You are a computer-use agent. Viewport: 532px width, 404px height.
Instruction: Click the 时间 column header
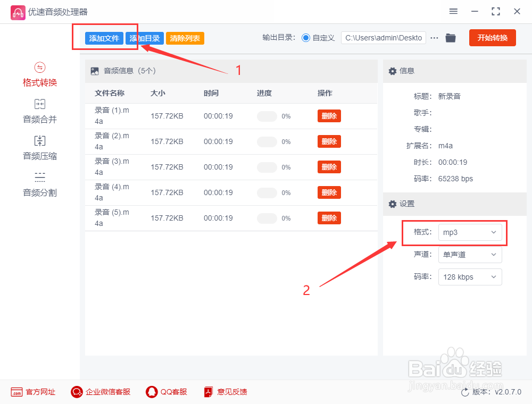click(211, 93)
